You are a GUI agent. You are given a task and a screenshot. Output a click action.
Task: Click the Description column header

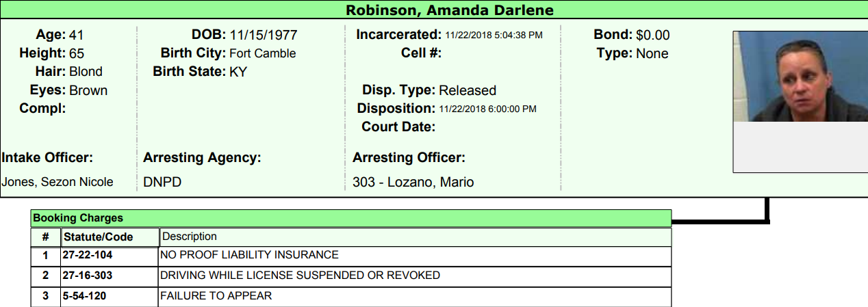pyautogui.click(x=189, y=237)
